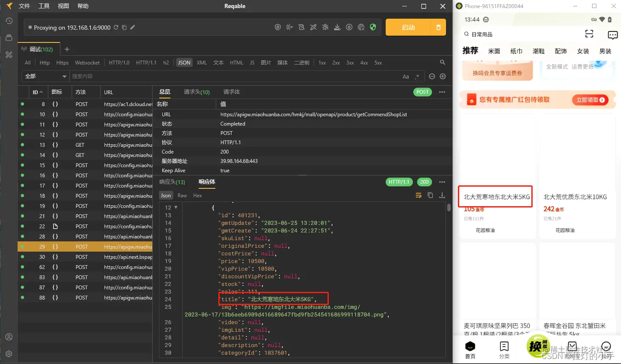Tap the scan icon in phone window
The width and height of the screenshot is (621, 364).
coord(589,34)
